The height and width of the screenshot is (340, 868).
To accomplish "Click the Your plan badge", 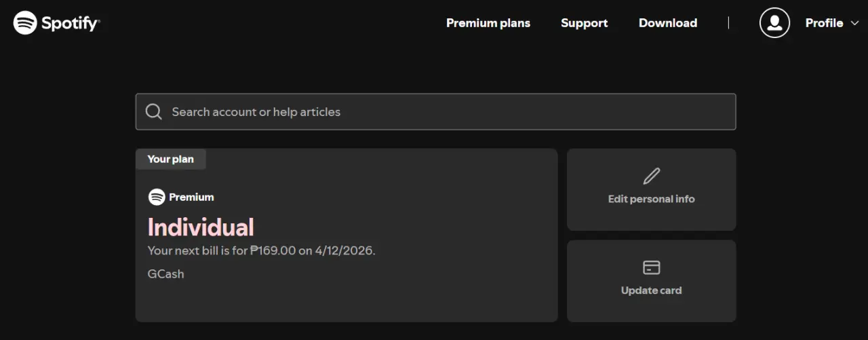I will pos(170,159).
